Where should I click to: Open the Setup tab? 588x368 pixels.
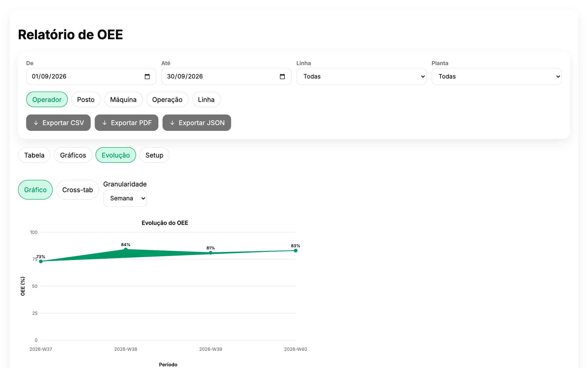pyautogui.click(x=154, y=155)
